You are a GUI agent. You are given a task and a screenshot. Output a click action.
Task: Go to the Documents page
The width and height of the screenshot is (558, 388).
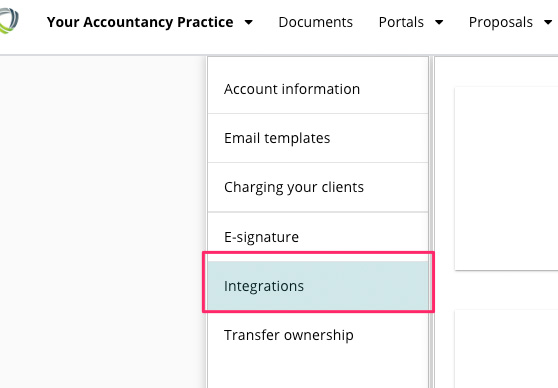pos(315,22)
